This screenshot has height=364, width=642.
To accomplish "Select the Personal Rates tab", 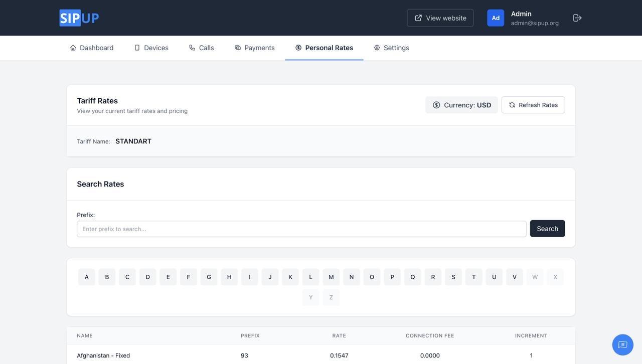I will (324, 48).
